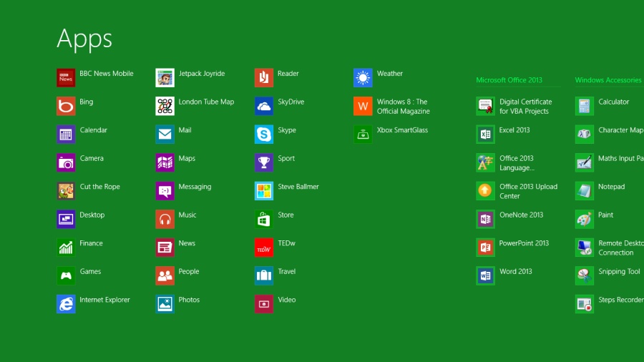Open Remote Desktop Connection label

(x=621, y=248)
